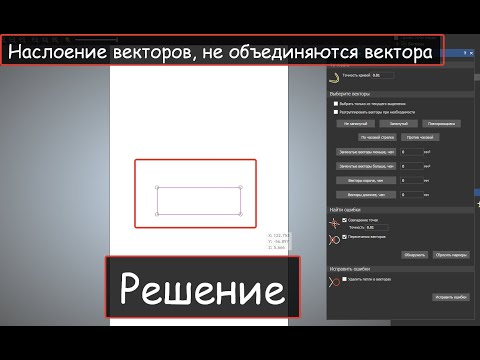Click the 'Не замкнутый' button
The height and width of the screenshot is (360, 480).
[355, 124]
